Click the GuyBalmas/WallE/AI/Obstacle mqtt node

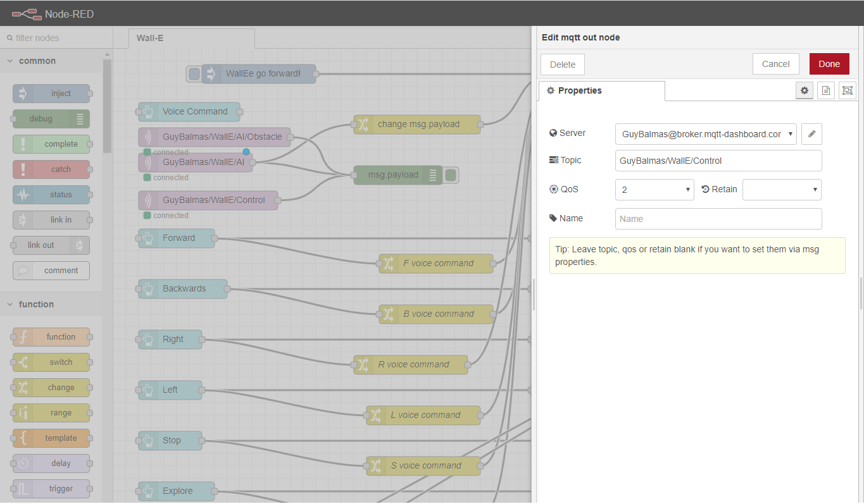pyautogui.click(x=215, y=137)
